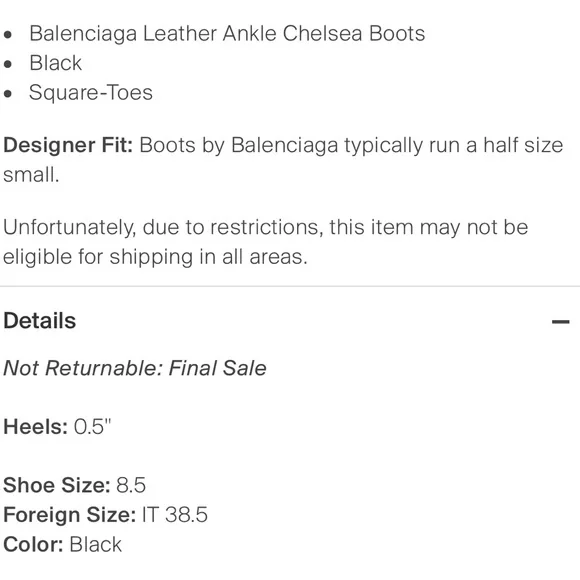This screenshot has height=580, width=580.
Task: Collapse the Details section minus icon
Action: pyautogui.click(x=560, y=321)
